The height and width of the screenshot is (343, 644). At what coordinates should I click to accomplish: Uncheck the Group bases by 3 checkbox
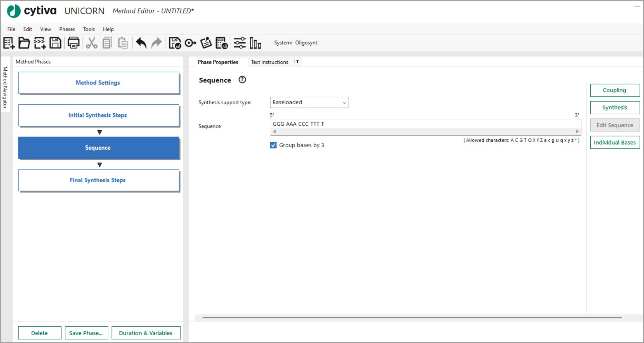point(273,145)
